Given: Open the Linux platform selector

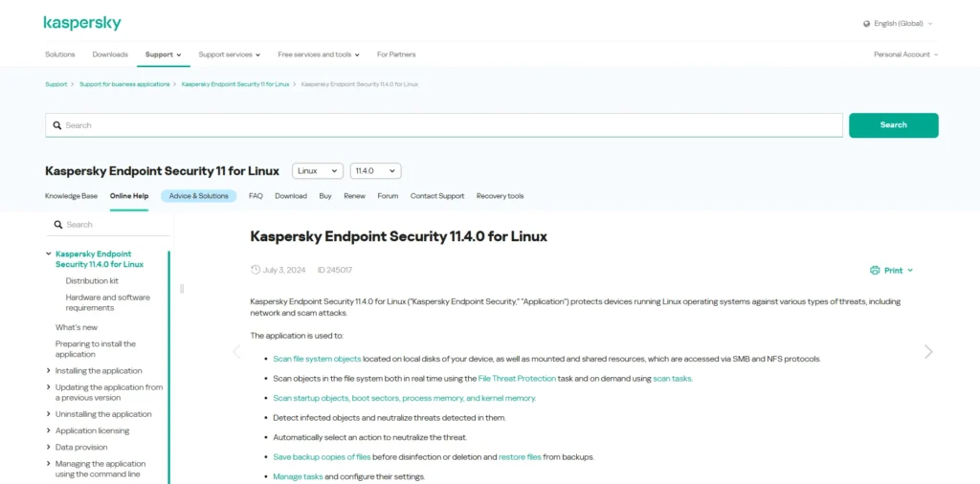Looking at the screenshot, I should (x=318, y=170).
